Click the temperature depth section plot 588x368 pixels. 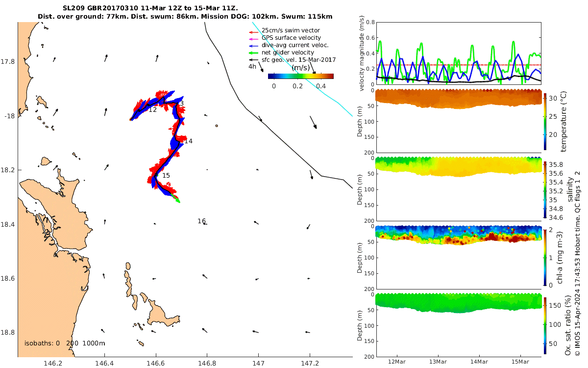point(458,121)
